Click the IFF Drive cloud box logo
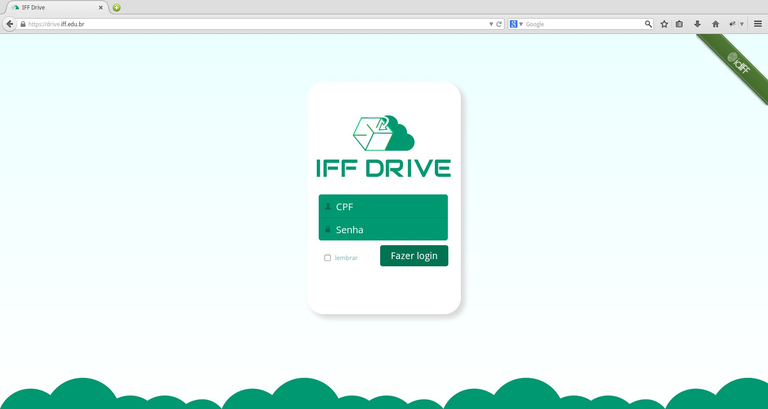Image resolution: width=768 pixels, height=409 pixels. point(384,133)
